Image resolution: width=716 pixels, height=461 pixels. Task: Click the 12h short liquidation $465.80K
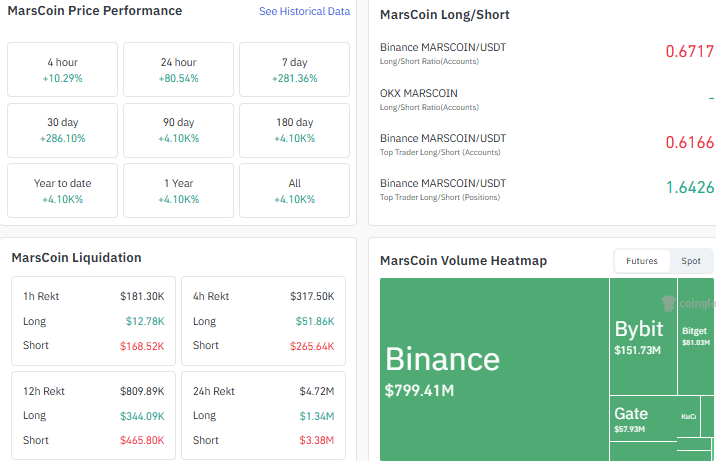[x=142, y=440]
